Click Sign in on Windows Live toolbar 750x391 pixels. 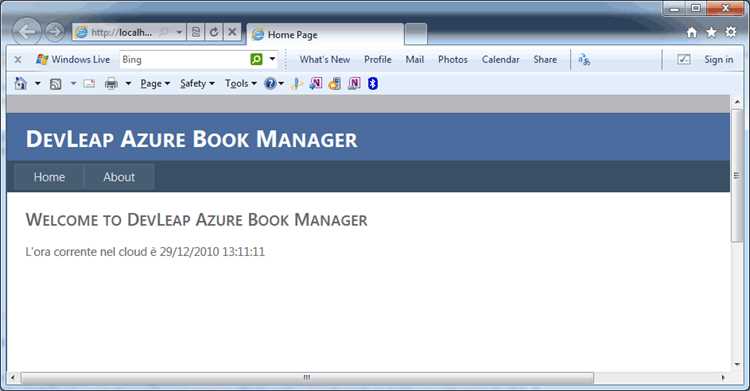pos(718,59)
